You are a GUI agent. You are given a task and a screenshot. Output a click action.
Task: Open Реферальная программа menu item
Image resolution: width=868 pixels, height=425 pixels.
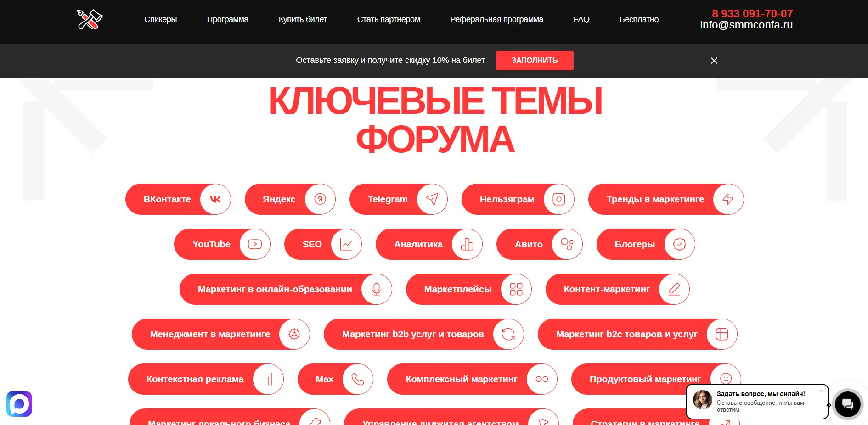[496, 19]
